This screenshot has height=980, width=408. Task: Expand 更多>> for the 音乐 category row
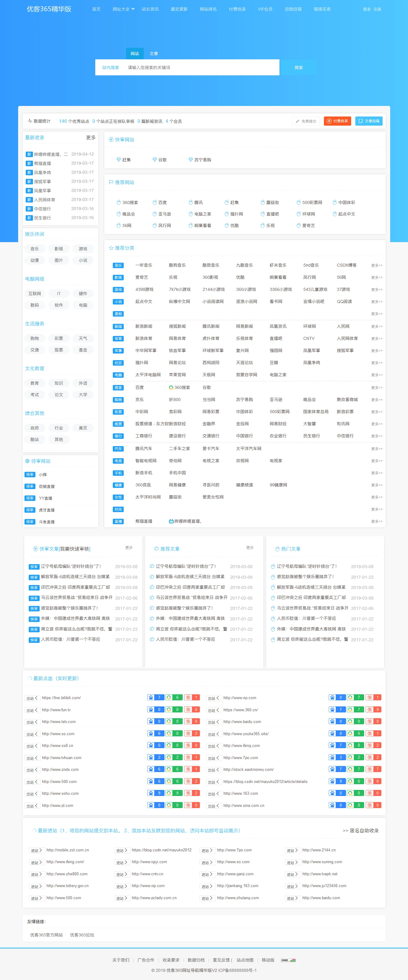click(377, 265)
